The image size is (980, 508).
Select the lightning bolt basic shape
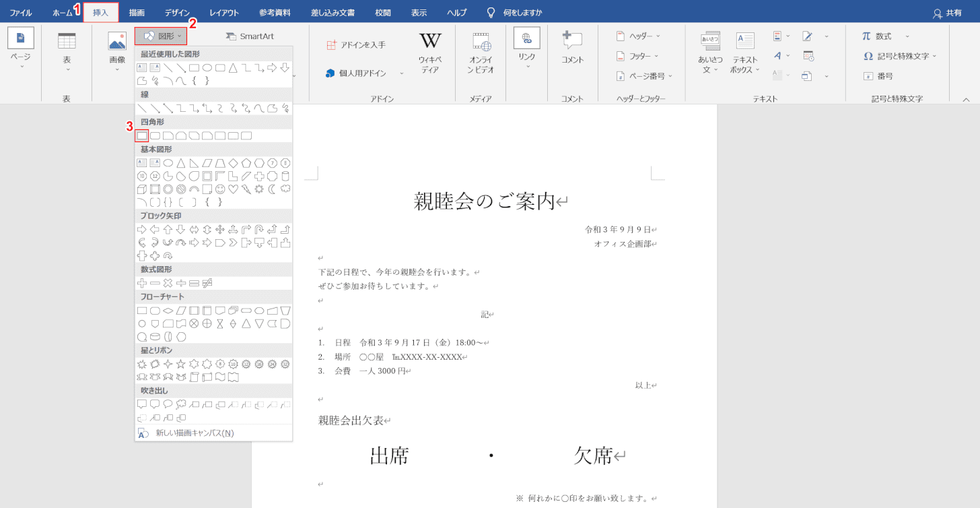tap(246, 189)
